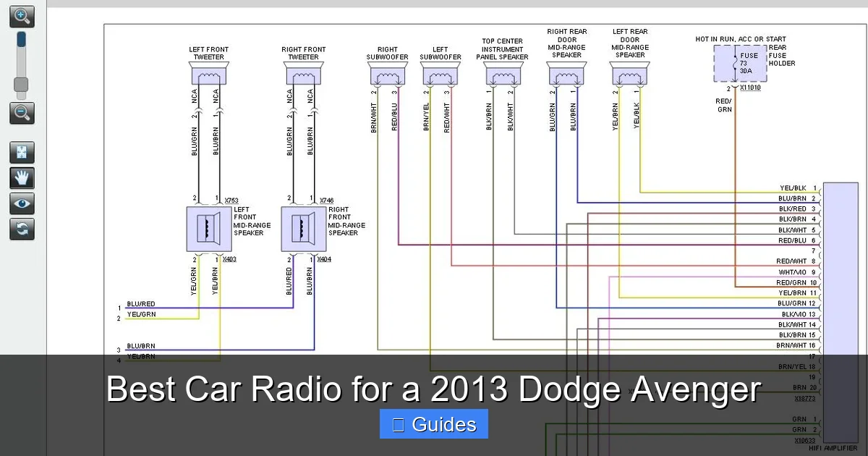
Task: Select the zoom out magnifier tool
Action: 22,113
